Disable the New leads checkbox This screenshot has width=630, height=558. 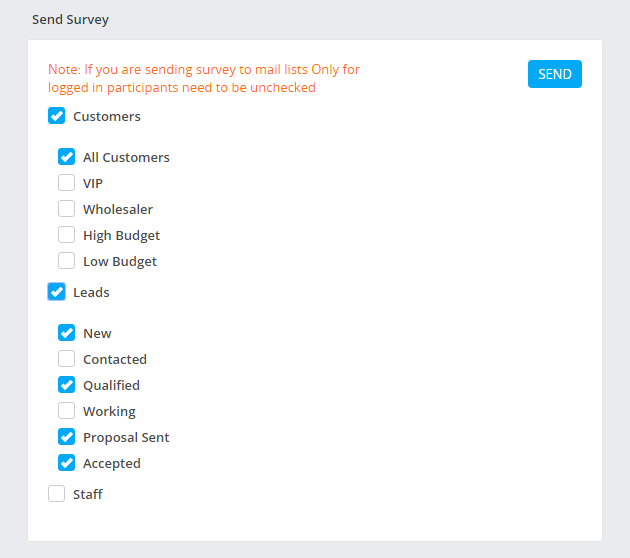[67, 333]
